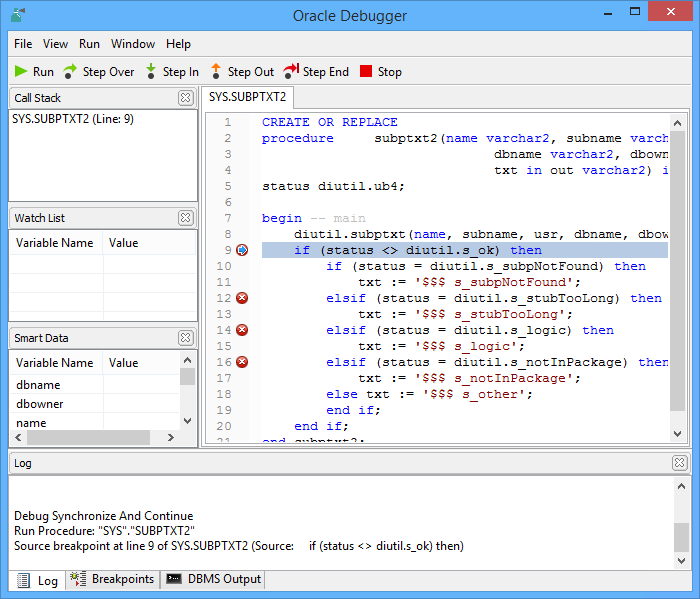Switch to the Breakpoints tab
The height and width of the screenshot is (599, 700).
coord(112,579)
